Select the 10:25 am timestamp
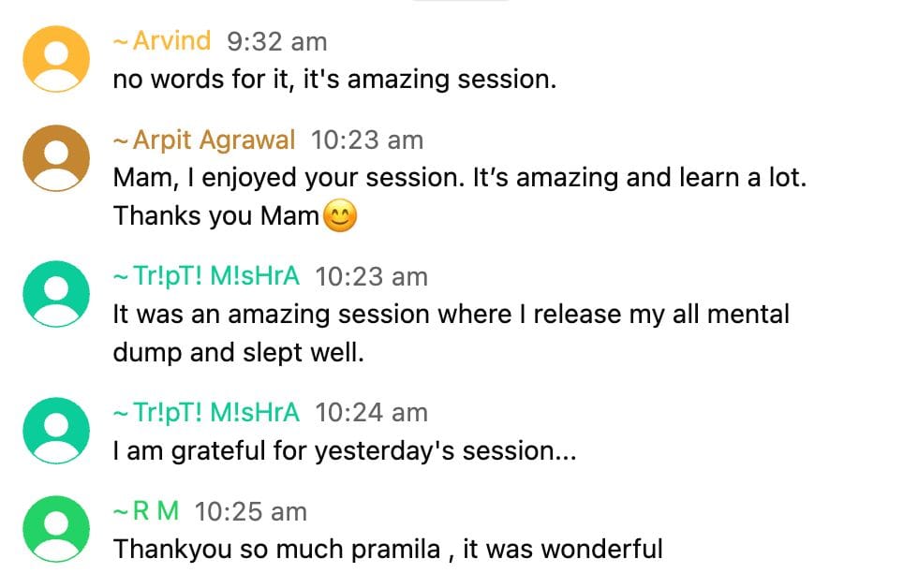Image resolution: width=918 pixels, height=588 pixels. click(251, 511)
